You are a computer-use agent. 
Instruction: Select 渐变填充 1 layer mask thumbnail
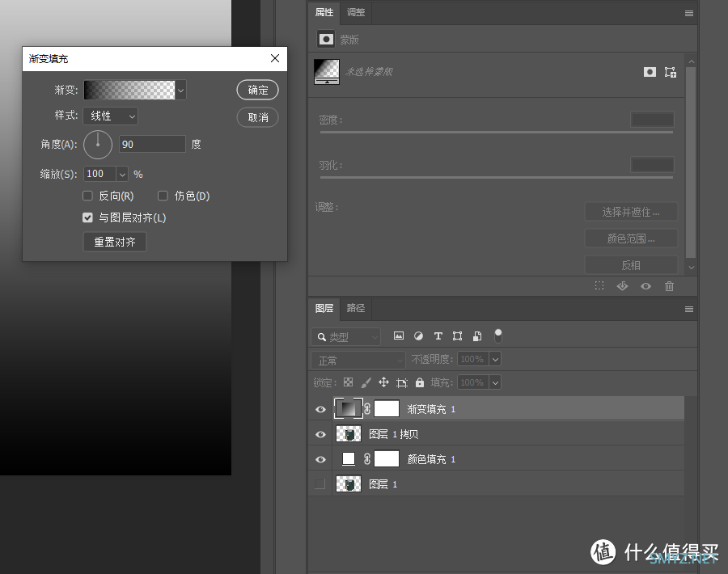click(x=387, y=409)
